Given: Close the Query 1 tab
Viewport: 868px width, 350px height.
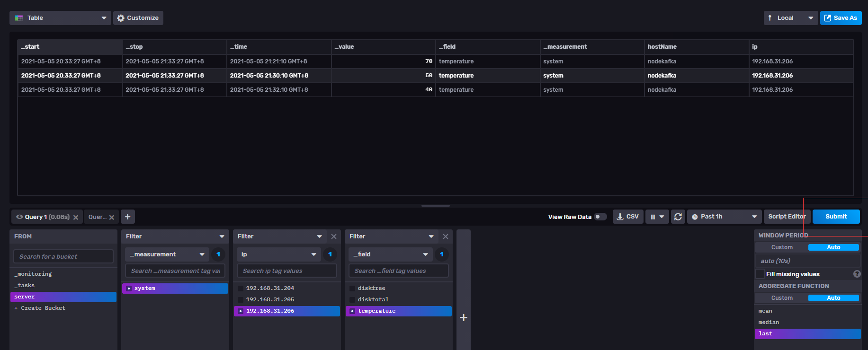Looking at the screenshot, I should point(76,218).
